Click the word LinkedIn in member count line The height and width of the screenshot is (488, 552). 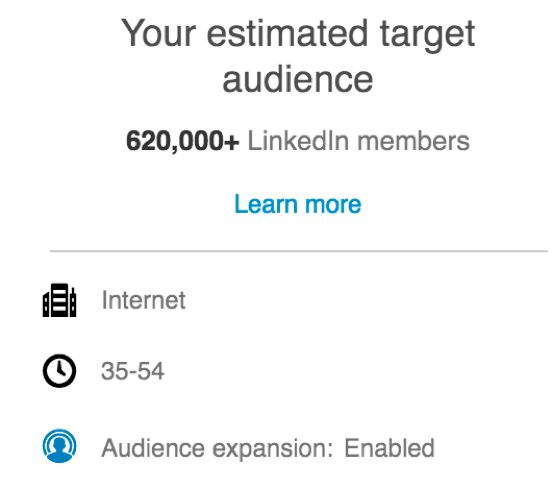point(299,141)
